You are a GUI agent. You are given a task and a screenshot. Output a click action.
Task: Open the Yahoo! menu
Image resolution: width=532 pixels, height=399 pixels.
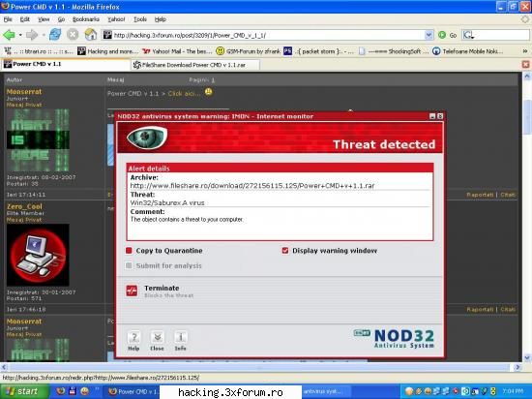tap(116, 19)
